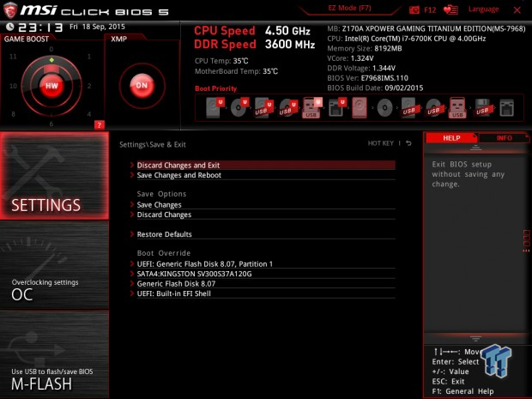Viewport: 532px width, 399px height.
Task: Select the legacy CD/DVD boot icon without badge
Action: [x=384, y=108]
